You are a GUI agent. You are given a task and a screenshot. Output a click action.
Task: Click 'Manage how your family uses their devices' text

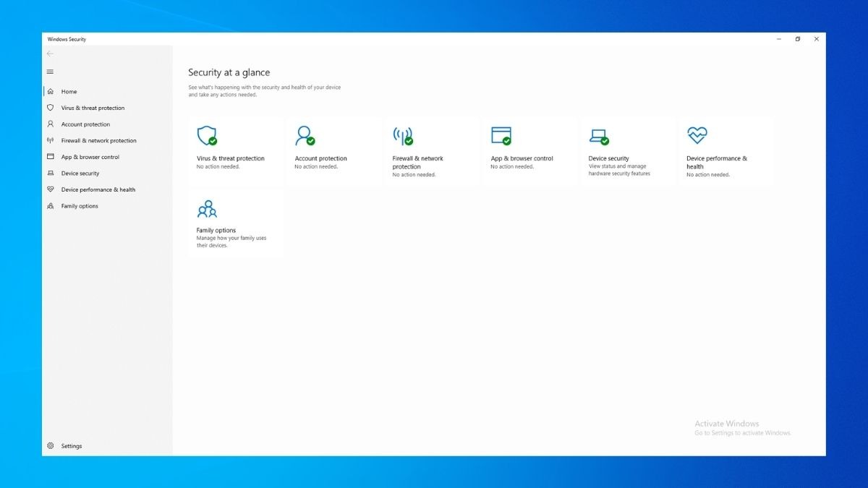(231, 241)
